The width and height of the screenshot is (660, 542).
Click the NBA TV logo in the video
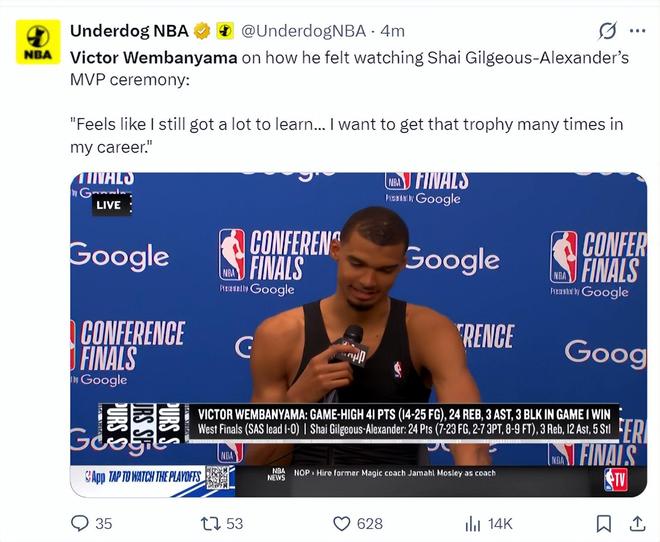click(x=616, y=480)
